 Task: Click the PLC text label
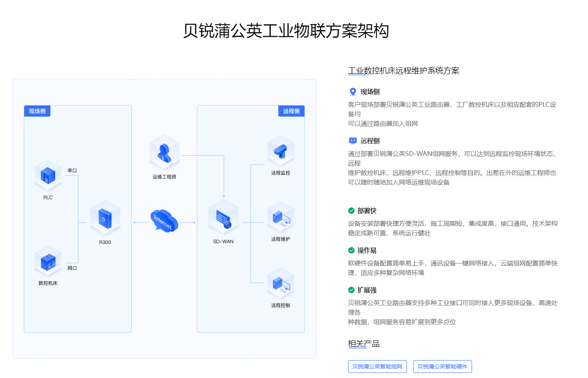48,198
